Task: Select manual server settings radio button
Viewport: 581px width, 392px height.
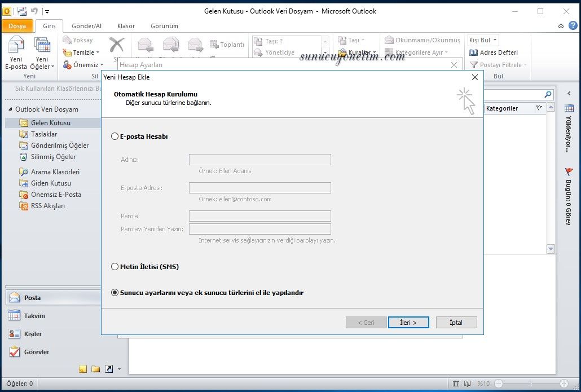Action: (115, 292)
